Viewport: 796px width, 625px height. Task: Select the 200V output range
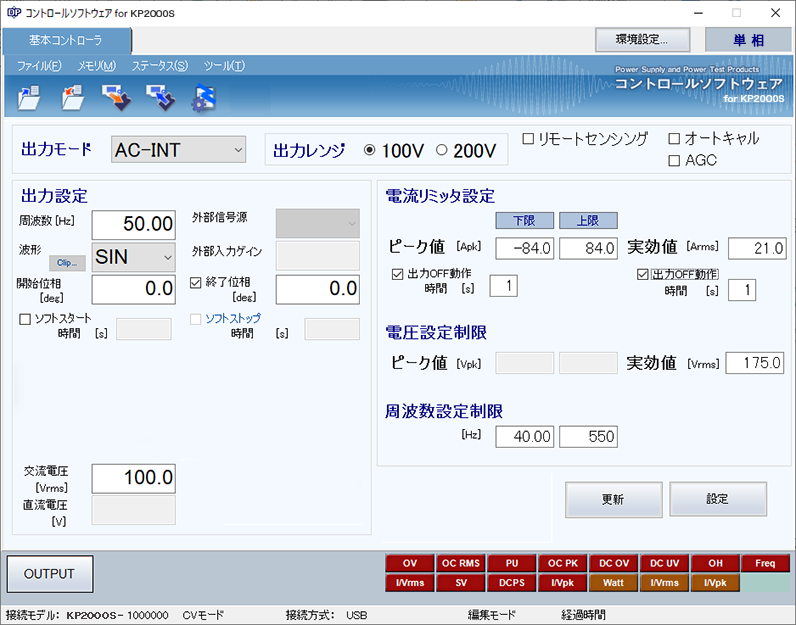pyautogui.click(x=442, y=151)
